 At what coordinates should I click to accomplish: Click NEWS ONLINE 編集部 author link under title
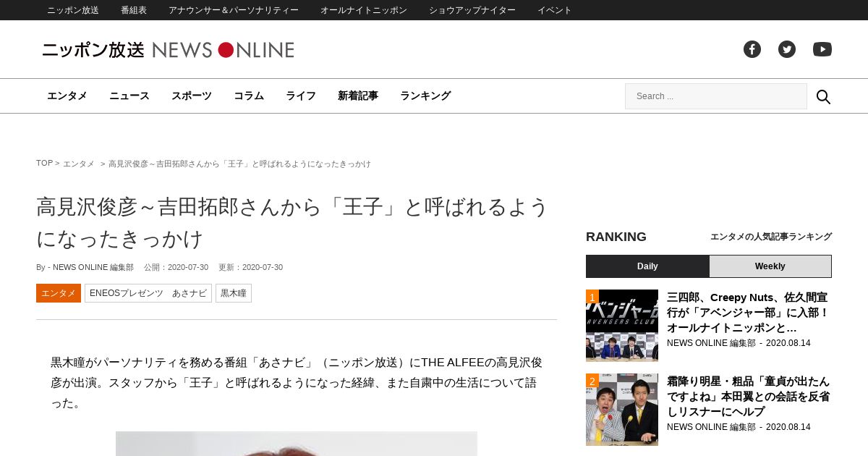tap(93, 267)
